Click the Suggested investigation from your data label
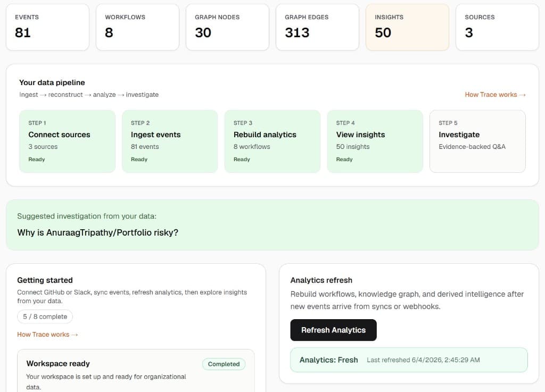 click(x=87, y=216)
